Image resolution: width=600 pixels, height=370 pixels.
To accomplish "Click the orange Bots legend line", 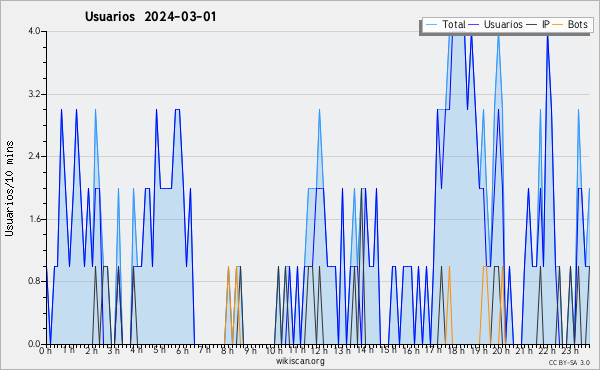I will coord(558,24).
